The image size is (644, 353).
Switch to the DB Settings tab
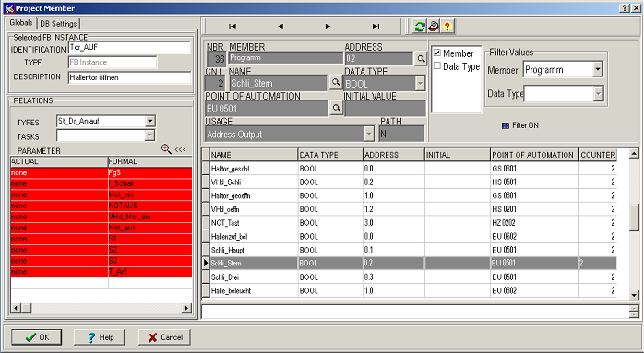pyautogui.click(x=58, y=24)
